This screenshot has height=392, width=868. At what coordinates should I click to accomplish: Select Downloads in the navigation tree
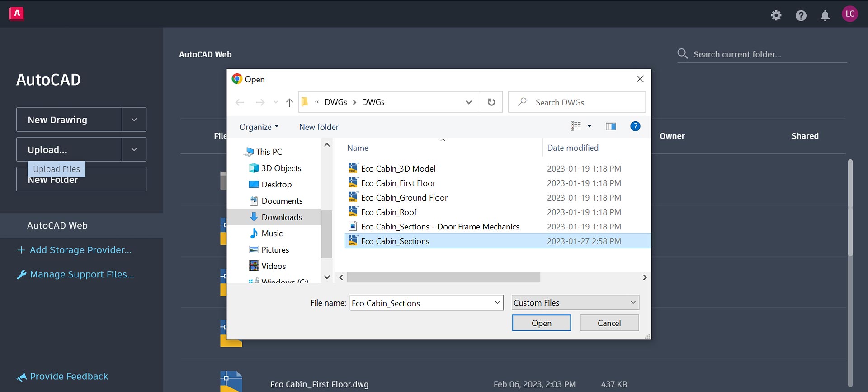pyautogui.click(x=281, y=217)
